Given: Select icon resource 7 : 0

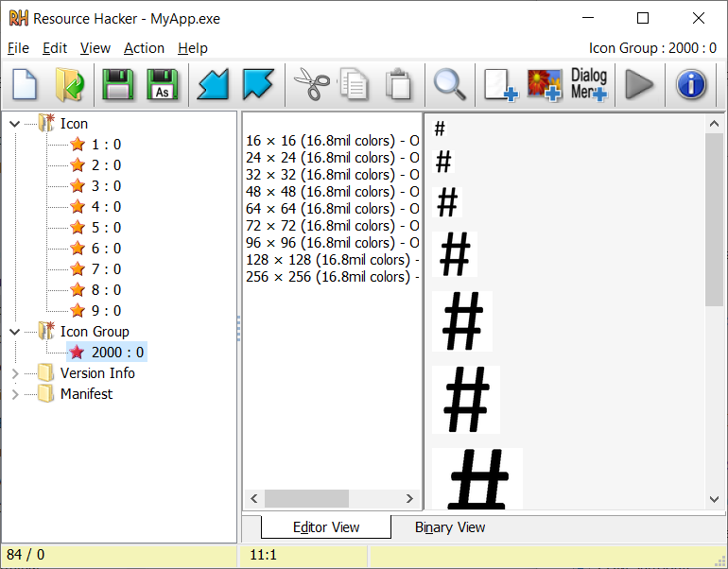Looking at the screenshot, I should pos(95,269).
